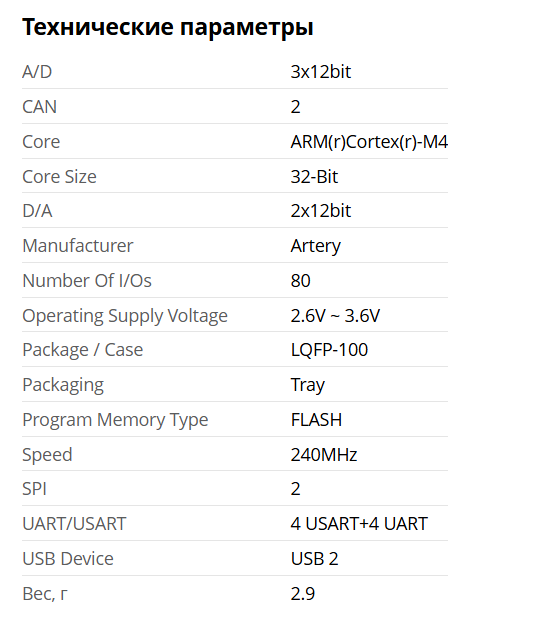Screen dimensions: 547x620
Task: Select the D/A value 2x12bit
Action: (321, 211)
